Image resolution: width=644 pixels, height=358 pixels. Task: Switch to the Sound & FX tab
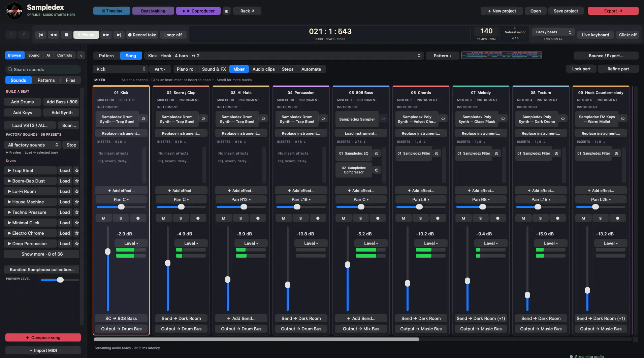tap(214, 69)
